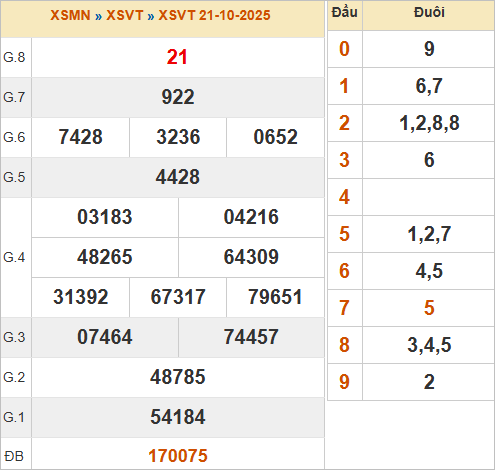Click head digit 6 in Đầu column
This screenshot has width=495, height=470.
(344, 271)
